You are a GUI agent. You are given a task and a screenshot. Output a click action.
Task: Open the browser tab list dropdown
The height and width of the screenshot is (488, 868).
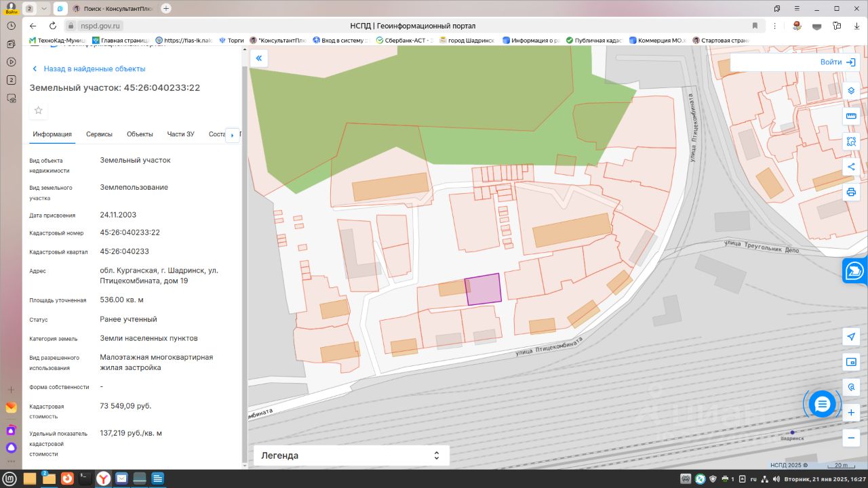pos(44,9)
